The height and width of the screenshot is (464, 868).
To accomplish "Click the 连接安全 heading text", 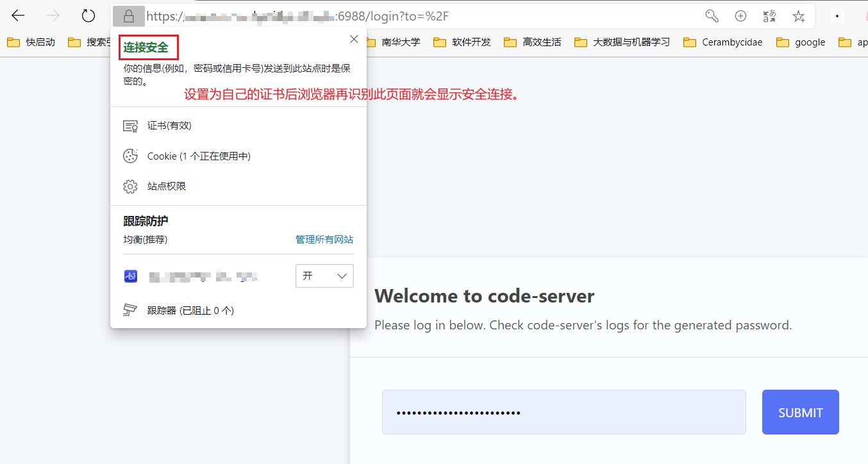I will 146,47.
